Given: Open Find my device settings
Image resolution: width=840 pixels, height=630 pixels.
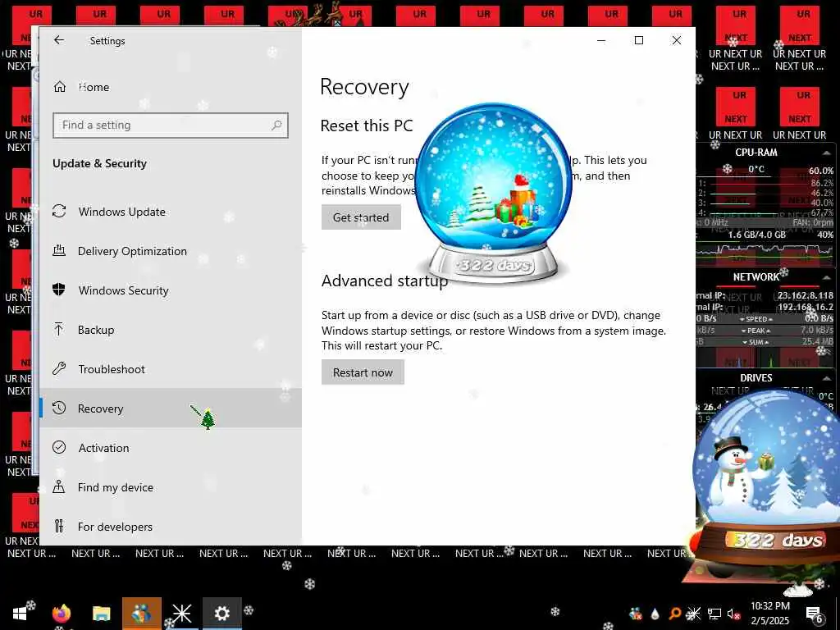Looking at the screenshot, I should pyautogui.click(x=171, y=487).
